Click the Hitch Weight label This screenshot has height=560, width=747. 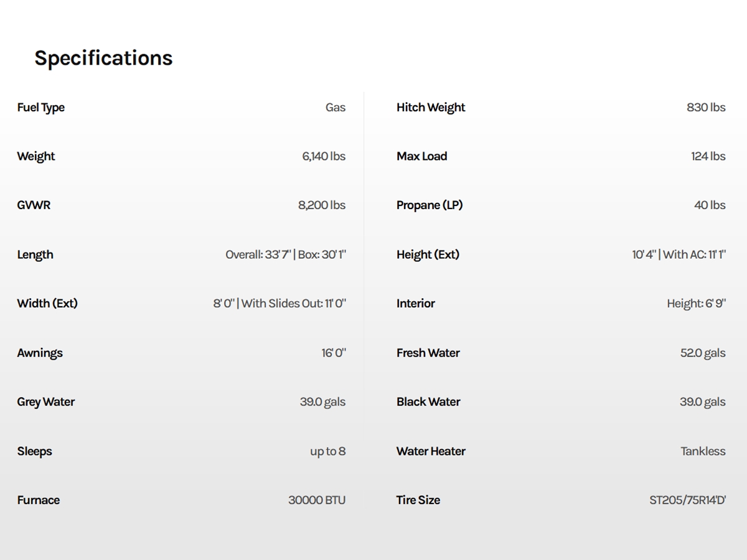pyautogui.click(x=431, y=107)
